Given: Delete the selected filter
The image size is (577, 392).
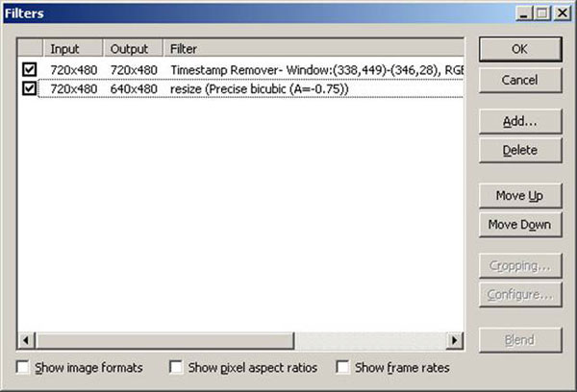Looking at the screenshot, I should 519,150.
